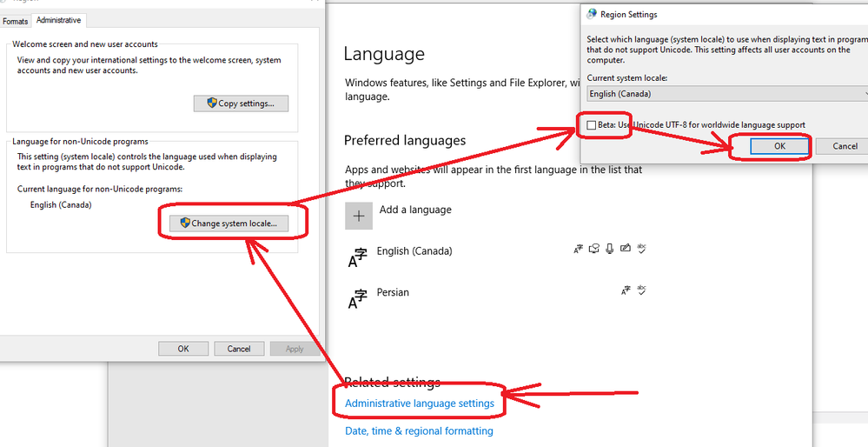
Task: Click the display language icon in Persian row
Action: [626, 290]
